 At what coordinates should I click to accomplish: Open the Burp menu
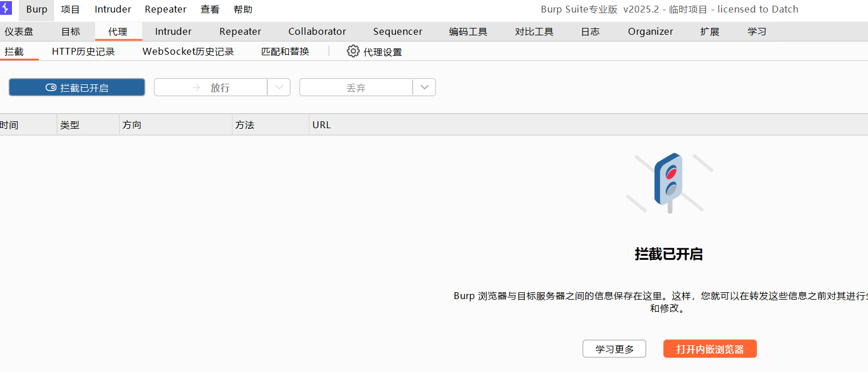[x=37, y=10]
